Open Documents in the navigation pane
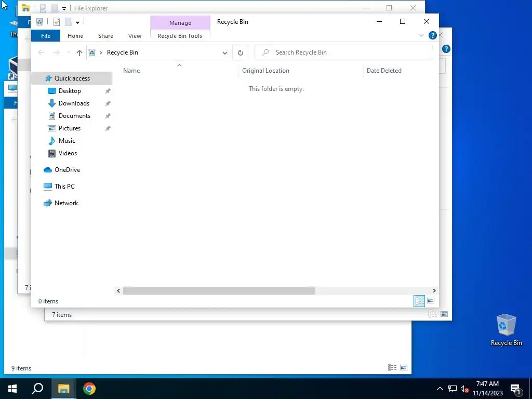Image resolution: width=532 pixels, height=399 pixels. point(74,116)
